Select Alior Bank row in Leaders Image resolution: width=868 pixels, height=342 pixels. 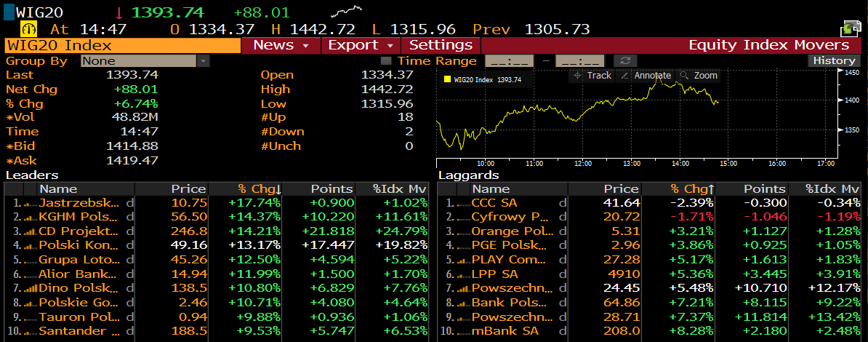[x=217, y=274]
